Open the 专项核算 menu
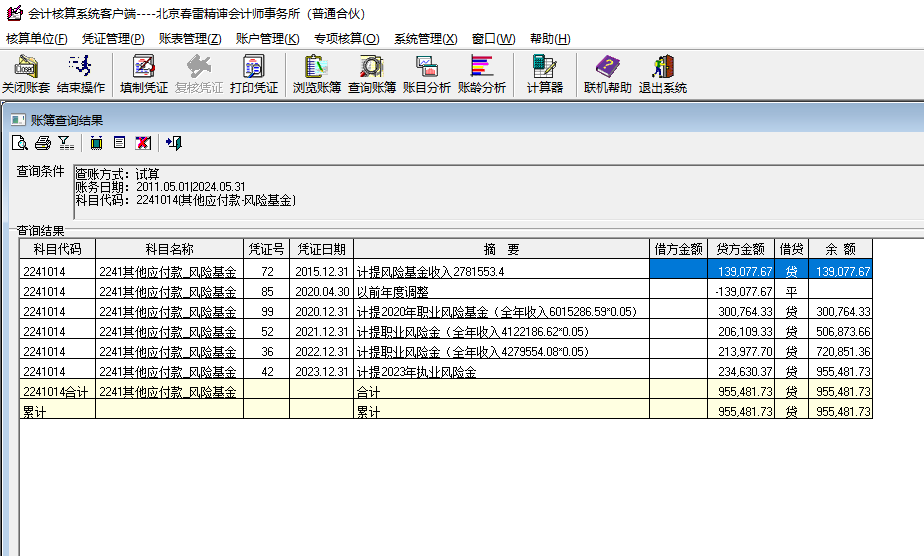This screenshot has height=556, width=924. click(x=346, y=39)
